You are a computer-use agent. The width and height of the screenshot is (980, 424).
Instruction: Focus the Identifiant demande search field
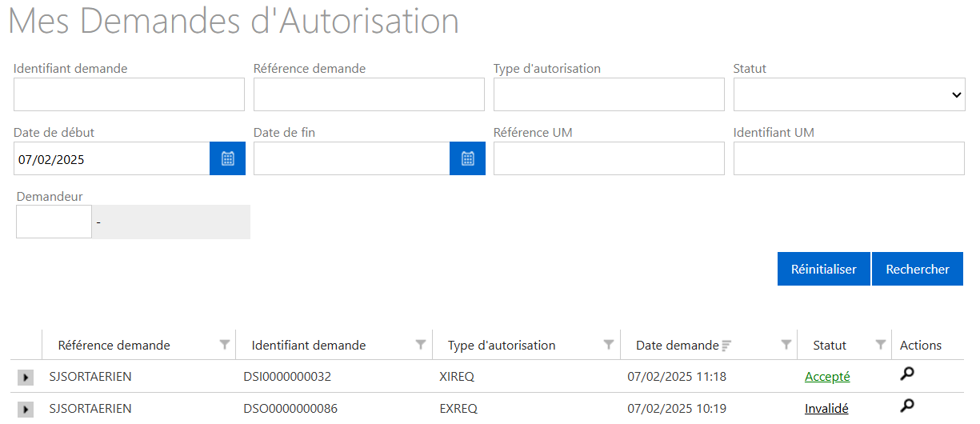click(129, 94)
